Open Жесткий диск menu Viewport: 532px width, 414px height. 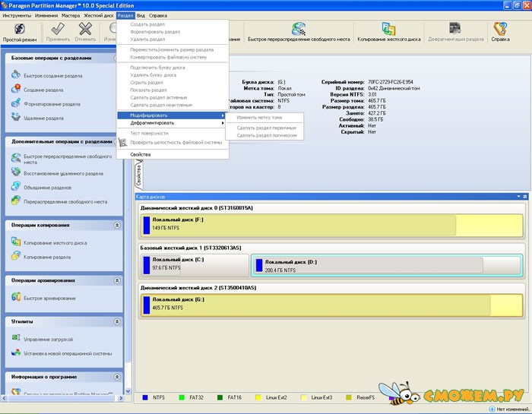click(x=99, y=16)
